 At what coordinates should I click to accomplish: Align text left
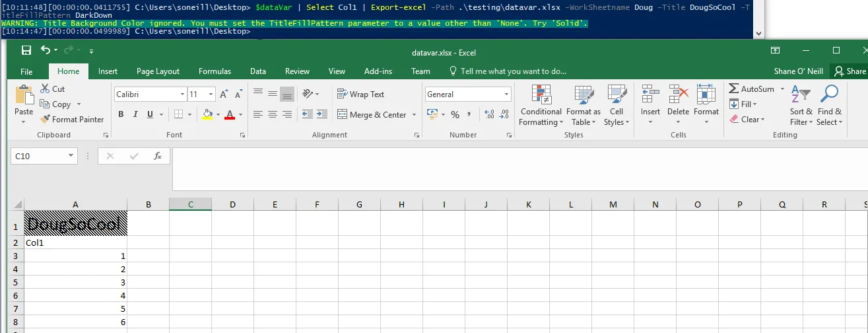(x=258, y=114)
